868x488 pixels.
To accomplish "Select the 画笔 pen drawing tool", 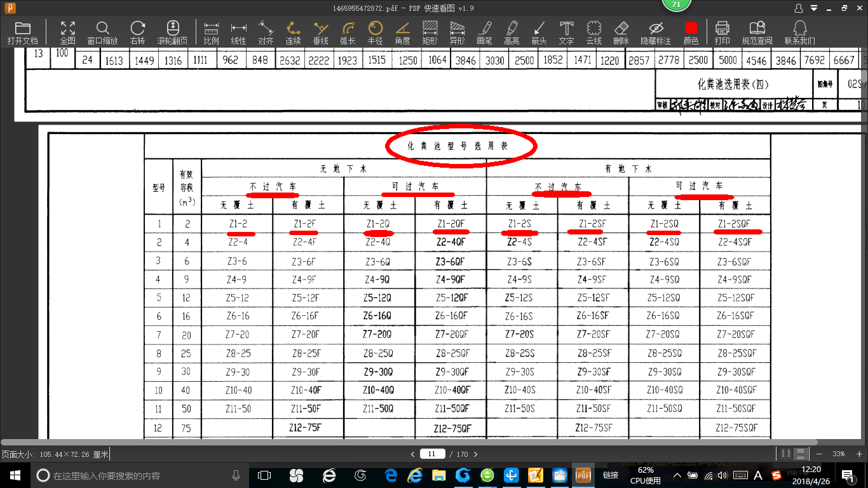I will (x=485, y=33).
